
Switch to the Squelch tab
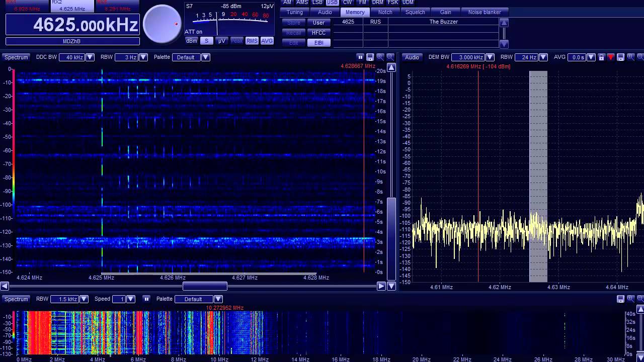pos(415,12)
